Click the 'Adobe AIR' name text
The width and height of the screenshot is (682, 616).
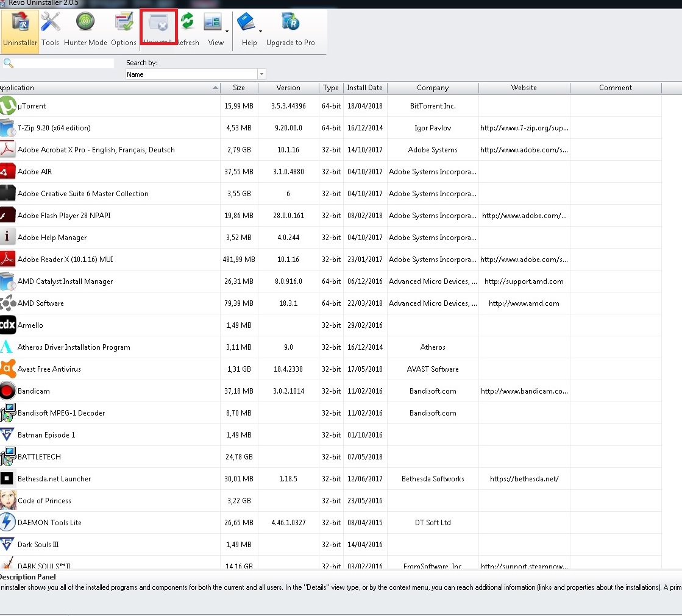(35, 172)
